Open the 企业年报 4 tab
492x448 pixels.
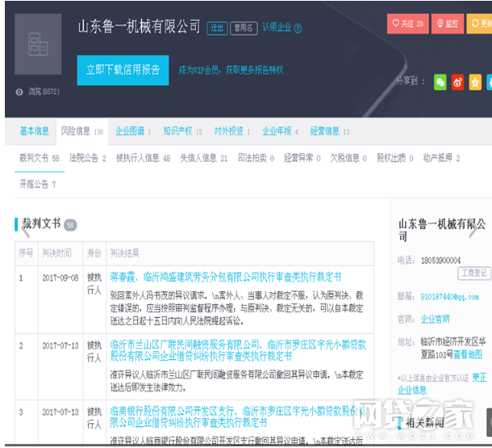(x=280, y=131)
